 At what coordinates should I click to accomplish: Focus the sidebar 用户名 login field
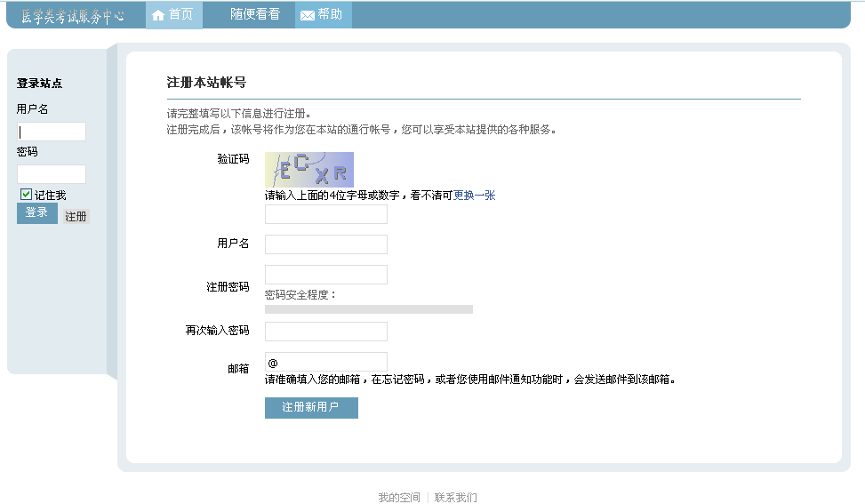click(x=52, y=132)
